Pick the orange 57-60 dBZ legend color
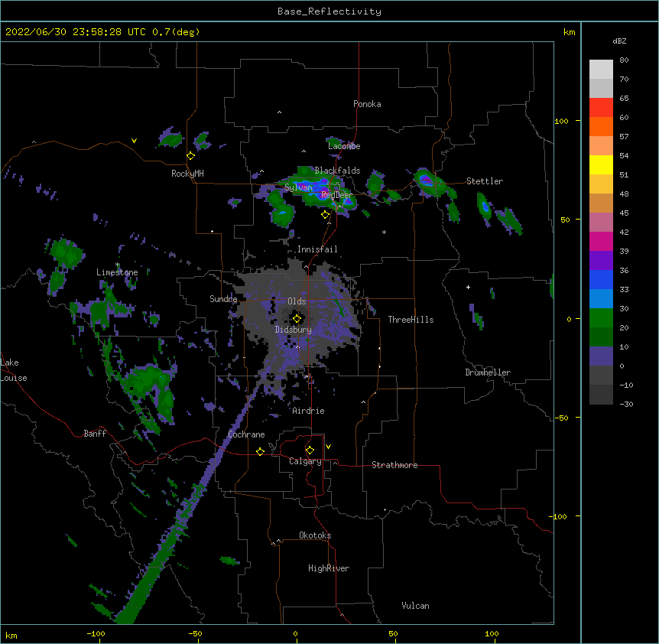The image size is (659, 644). pos(601,126)
